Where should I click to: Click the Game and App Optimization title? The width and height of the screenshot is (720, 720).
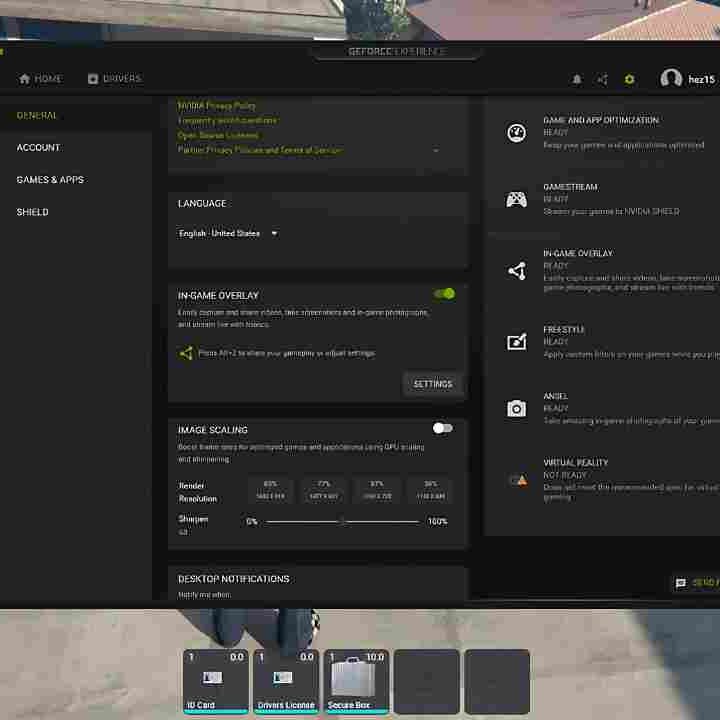point(601,120)
